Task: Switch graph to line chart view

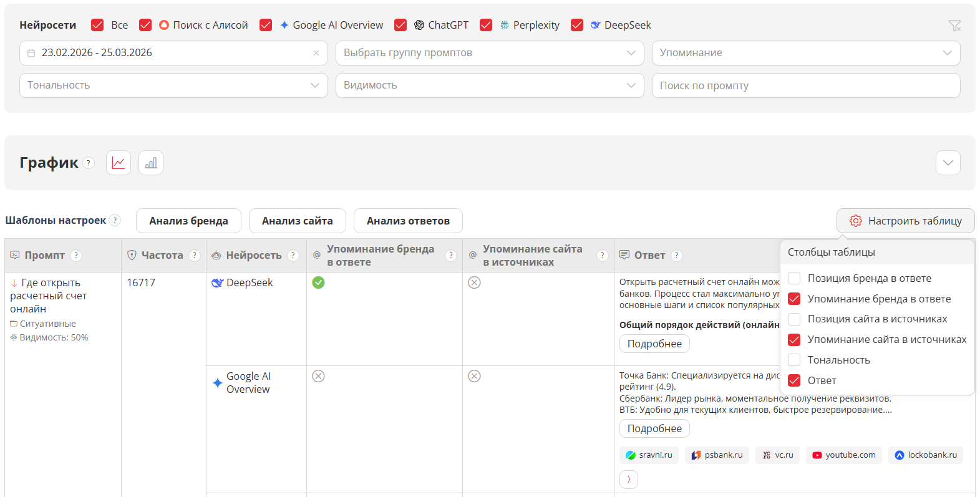Action: (x=118, y=163)
